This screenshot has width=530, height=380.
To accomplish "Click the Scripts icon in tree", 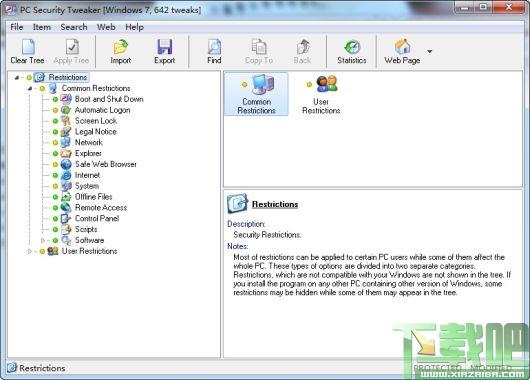I will 66,229.
